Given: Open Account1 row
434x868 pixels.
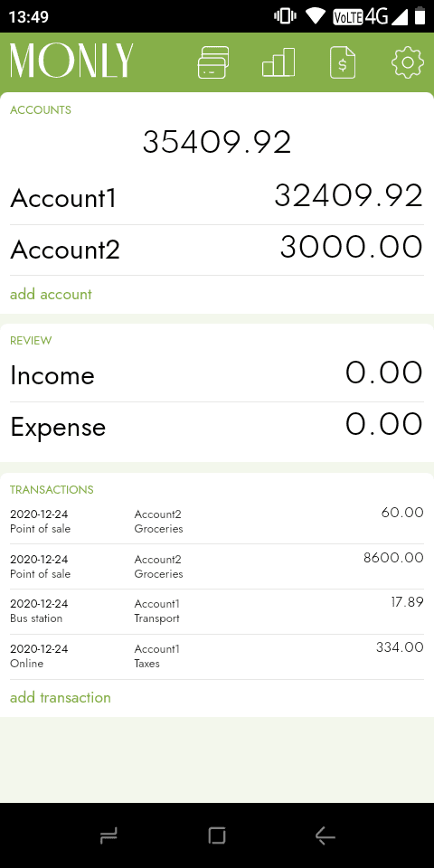Looking at the screenshot, I should pyautogui.click(x=217, y=198).
